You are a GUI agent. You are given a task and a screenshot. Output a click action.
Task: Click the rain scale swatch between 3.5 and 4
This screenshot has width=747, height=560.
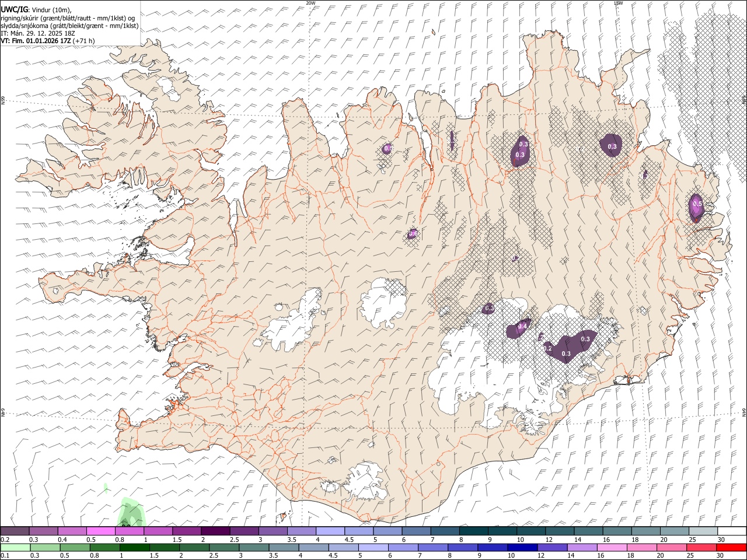tap(284, 547)
